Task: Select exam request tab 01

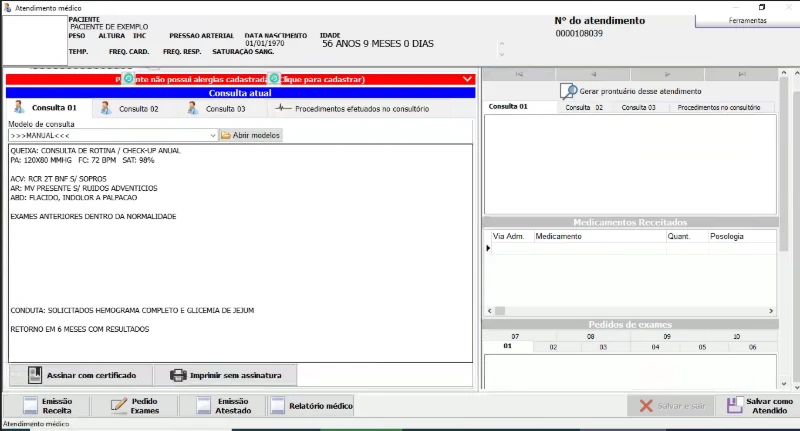Action: click(x=507, y=346)
